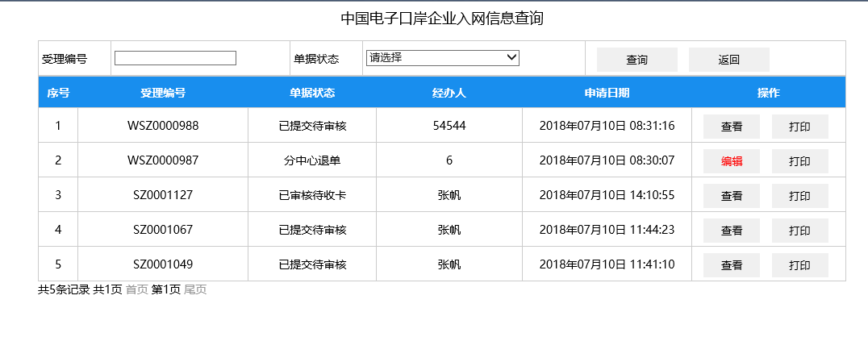The image size is (868, 337).
Task: Click the 尾页 pagination link
Action: point(195,289)
